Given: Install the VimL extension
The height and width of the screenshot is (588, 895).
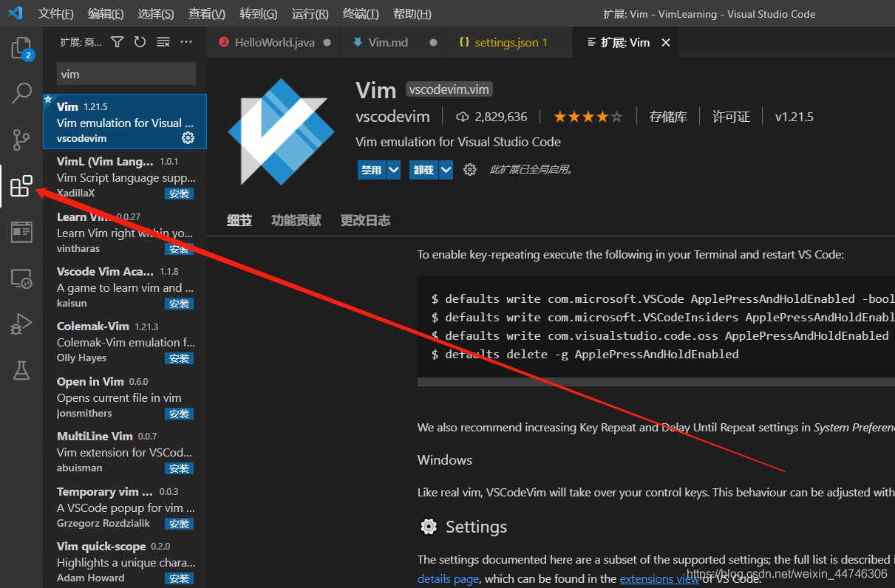Looking at the screenshot, I should click(179, 193).
